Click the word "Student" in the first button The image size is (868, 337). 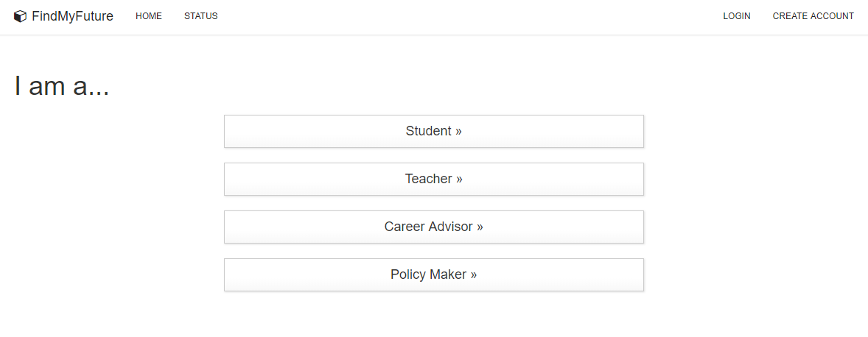[x=428, y=131]
